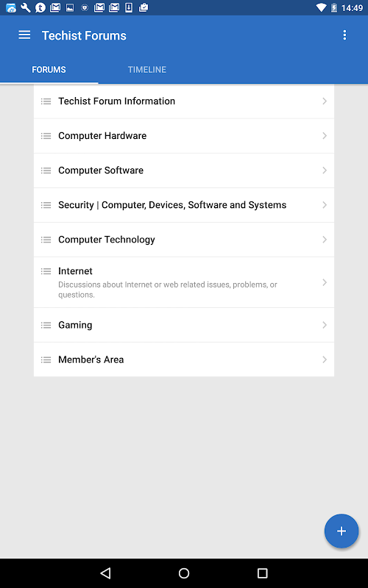
Task: Open the Gaming forum entry
Action: [184, 325]
